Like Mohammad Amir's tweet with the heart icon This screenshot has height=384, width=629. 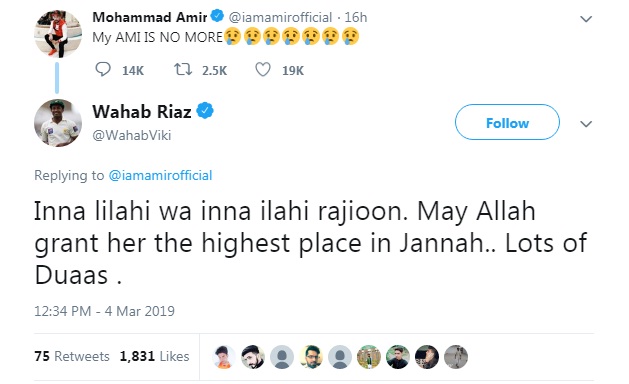point(263,69)
